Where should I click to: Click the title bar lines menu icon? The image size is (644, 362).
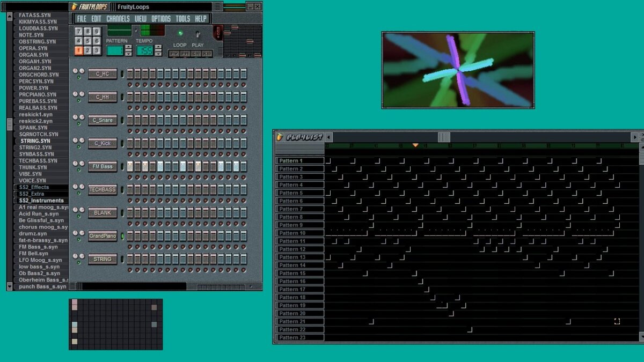click(x=217, y=7)
